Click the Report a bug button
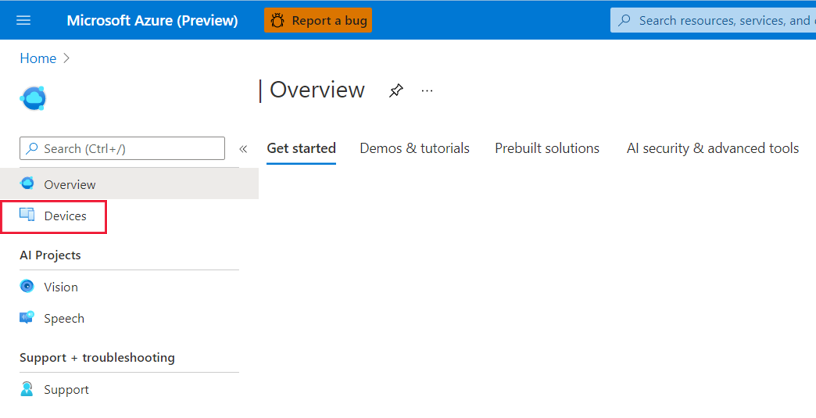The height and width of the screenshot is (418, 816). pyautogui.click(x=318, y=20)
